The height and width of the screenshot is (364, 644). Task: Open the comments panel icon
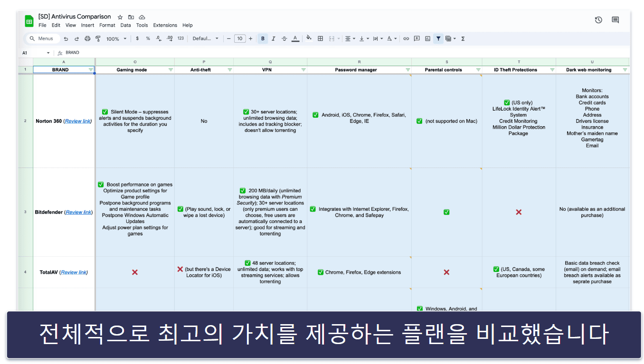[x=616, y=20]
